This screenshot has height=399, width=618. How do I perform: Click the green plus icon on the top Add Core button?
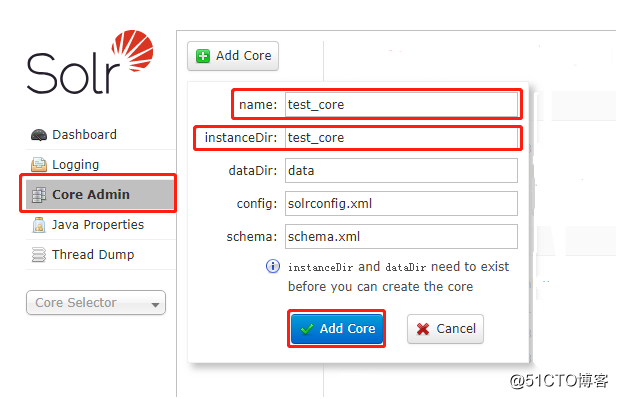click(203, 56)
